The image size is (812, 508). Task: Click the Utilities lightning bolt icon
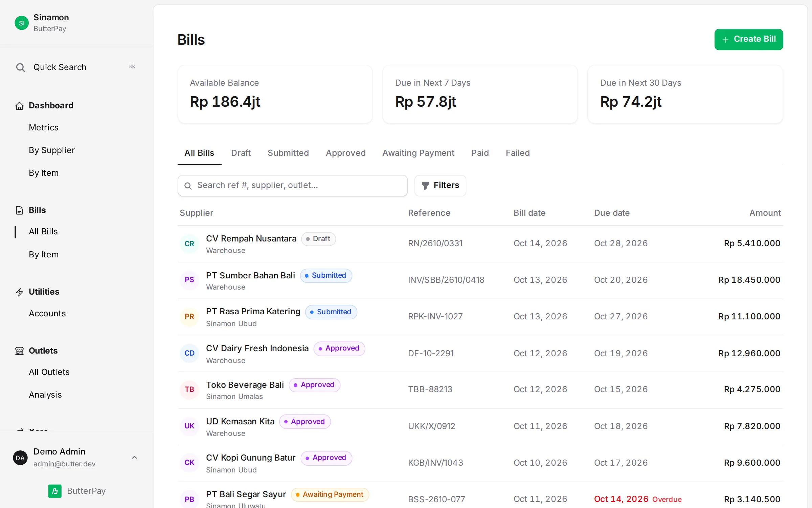coord(20,292)
